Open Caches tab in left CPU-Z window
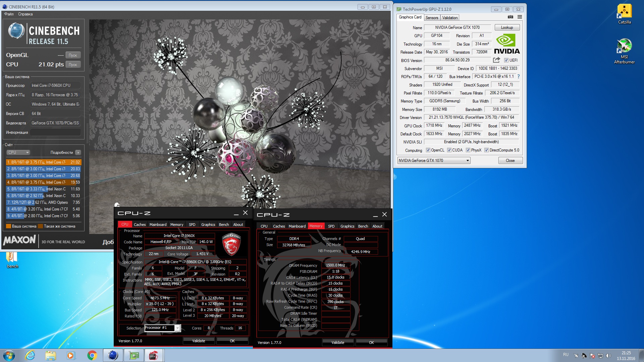644x362 pixels. pyautogui.click(x=140, y=225)
